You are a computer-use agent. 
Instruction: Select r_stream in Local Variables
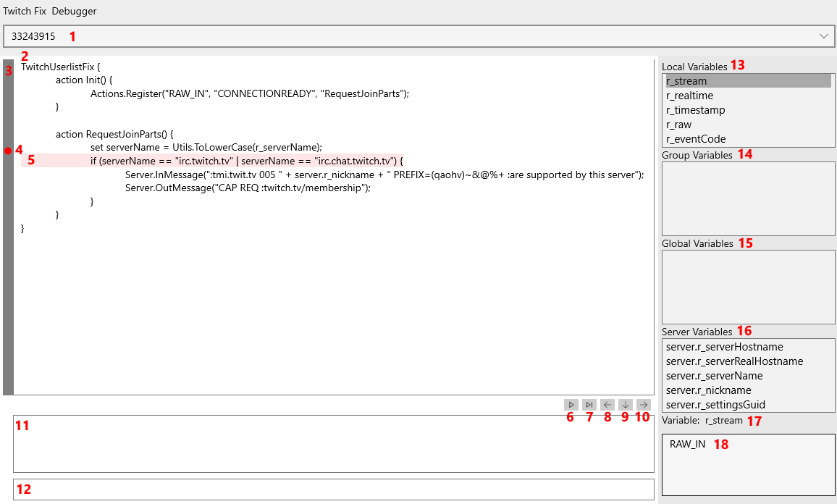click(724, 80)
